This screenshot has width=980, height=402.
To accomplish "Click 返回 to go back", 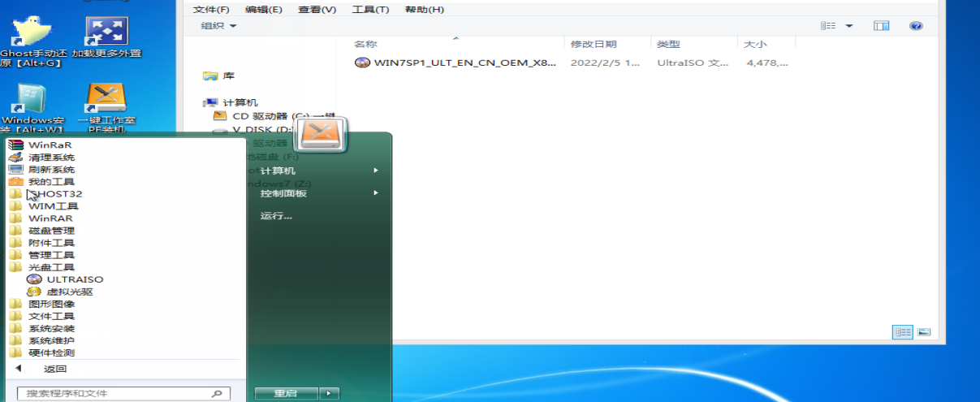I will point(54,369).
